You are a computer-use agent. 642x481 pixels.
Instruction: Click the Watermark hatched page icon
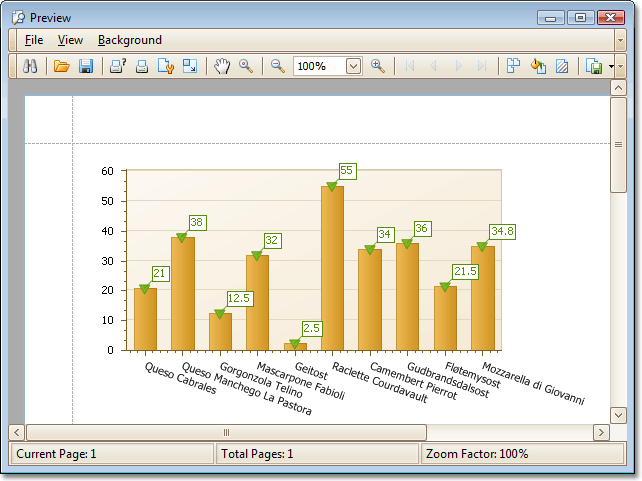coord(562,66)
